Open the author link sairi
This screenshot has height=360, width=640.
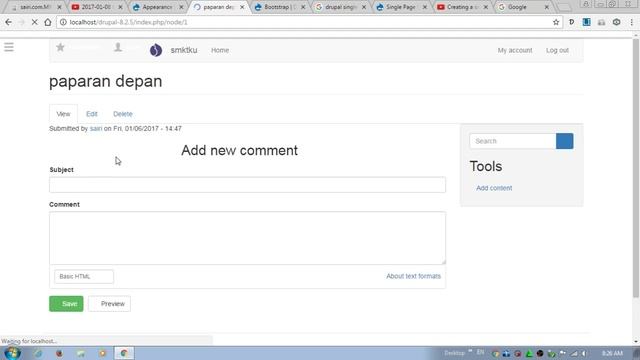pos(96,129)
